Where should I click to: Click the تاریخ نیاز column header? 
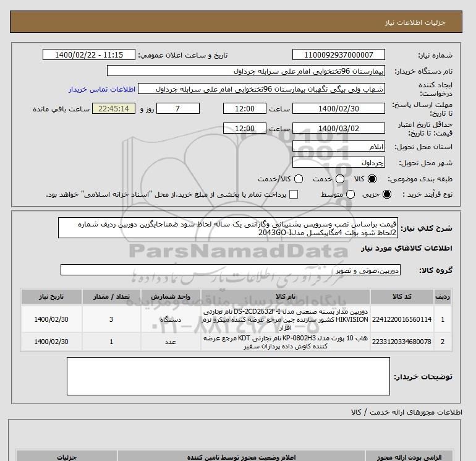click(51, 297)
